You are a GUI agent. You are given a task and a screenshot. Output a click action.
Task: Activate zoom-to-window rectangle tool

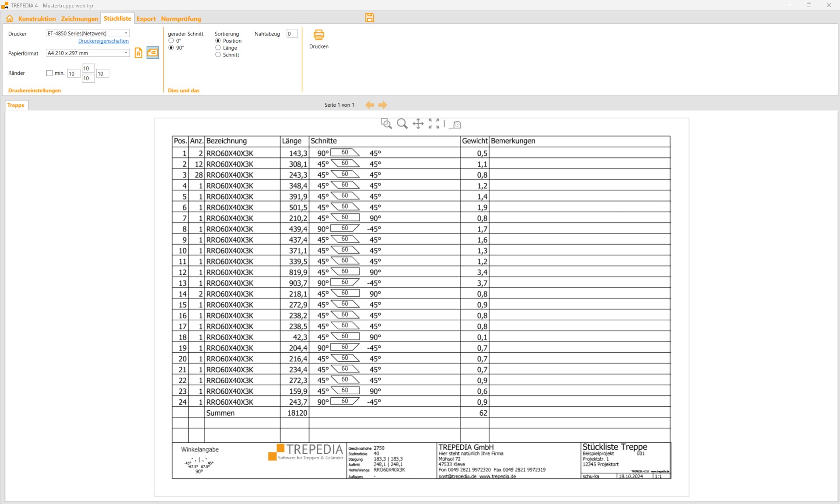tap(386, 124)
